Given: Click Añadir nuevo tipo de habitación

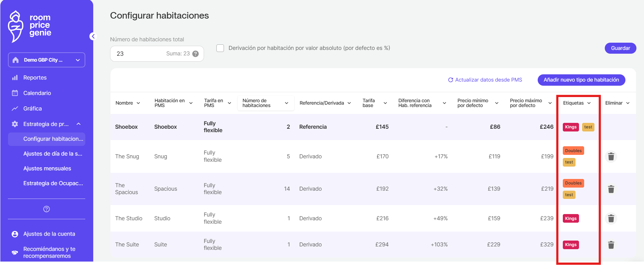Looking at the screenshot, I should (581, 80).
